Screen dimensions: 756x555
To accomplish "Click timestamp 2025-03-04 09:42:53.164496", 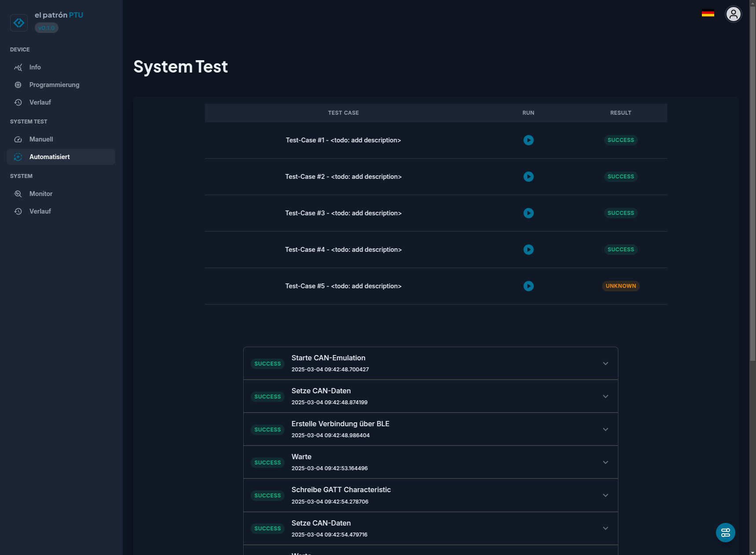I will 330,468.
